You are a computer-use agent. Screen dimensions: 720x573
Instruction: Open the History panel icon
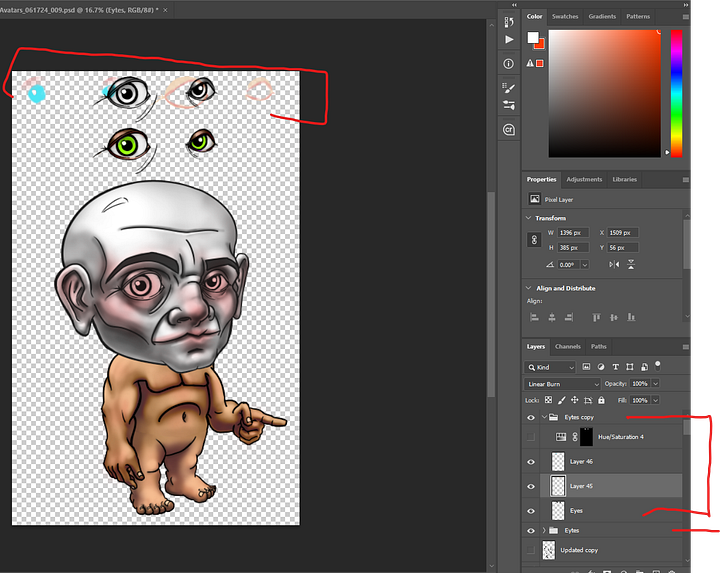pos(509,22)
